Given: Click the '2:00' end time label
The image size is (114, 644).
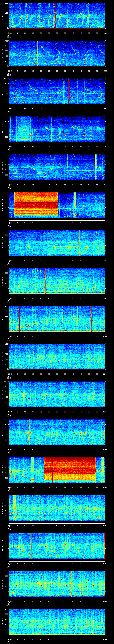Looking at the screenshot, I should 105,33.
